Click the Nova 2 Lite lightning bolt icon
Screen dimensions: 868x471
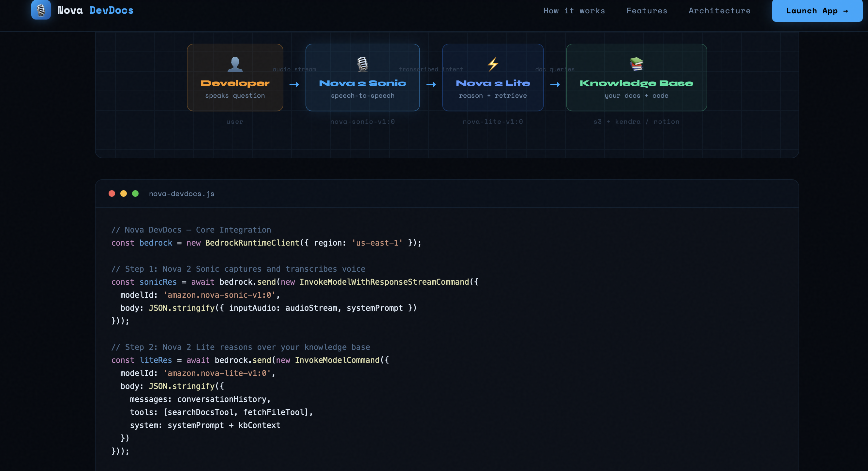pyautogui.click(x=493, y=64)
